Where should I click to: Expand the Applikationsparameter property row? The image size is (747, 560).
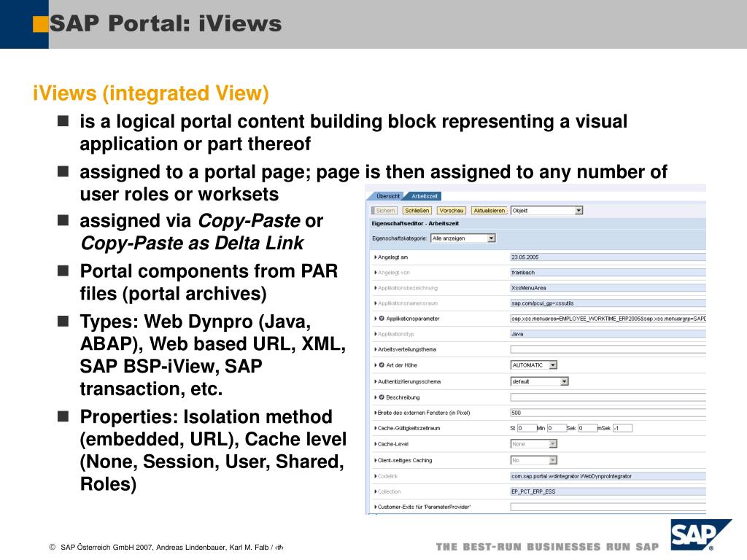(376, 319)
